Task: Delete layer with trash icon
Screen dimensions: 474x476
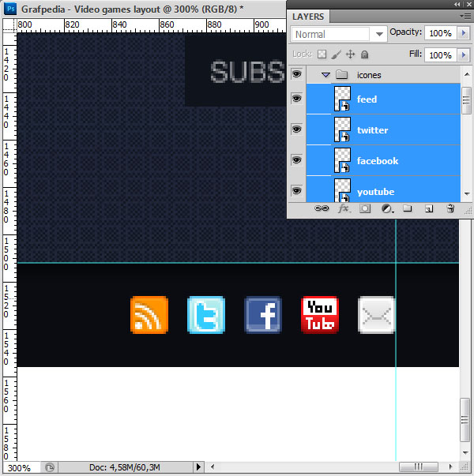Action: (x=450, y=208)
